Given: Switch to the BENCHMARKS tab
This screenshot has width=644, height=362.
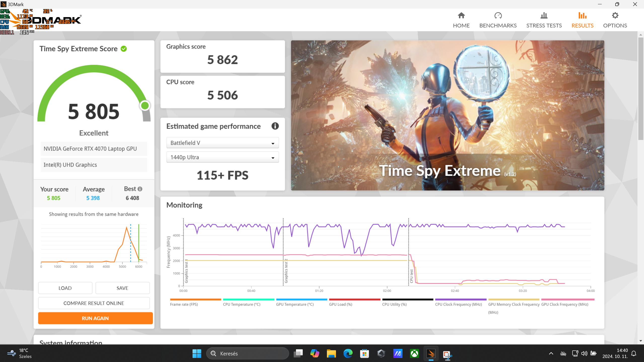Looking at the screenshot, I should coord(498,20).
